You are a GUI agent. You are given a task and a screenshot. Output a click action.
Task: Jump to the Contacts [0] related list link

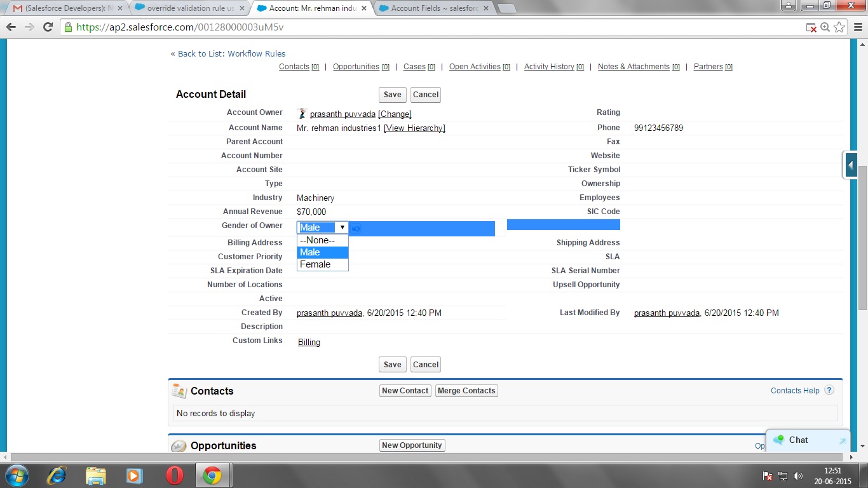coord(299,67)
